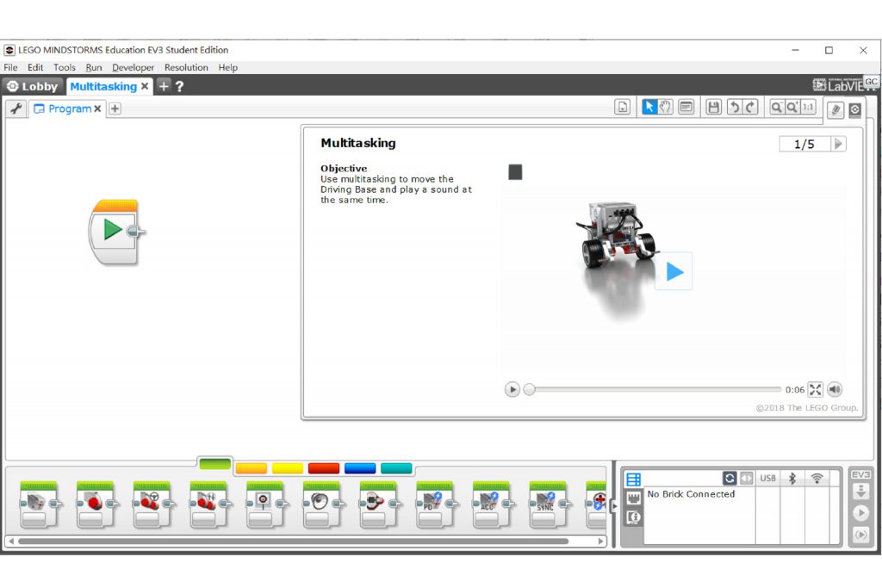The width and height of the screenshot is (882, 588).
Task: Select the Comment tool
Action: (x=686, y=107)
